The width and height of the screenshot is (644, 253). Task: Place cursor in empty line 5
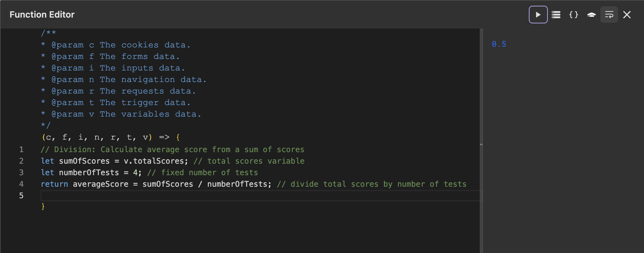tap(260, 195)
